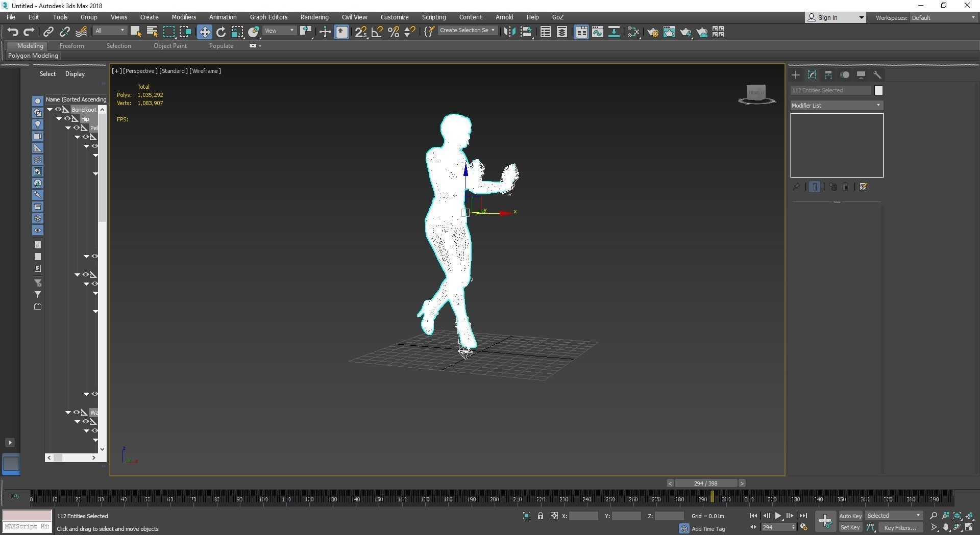Viewport: 980px width, 535px height.
Task: Switch to the Object Paint ribbon tab
Action: click(x=170, y=46)
